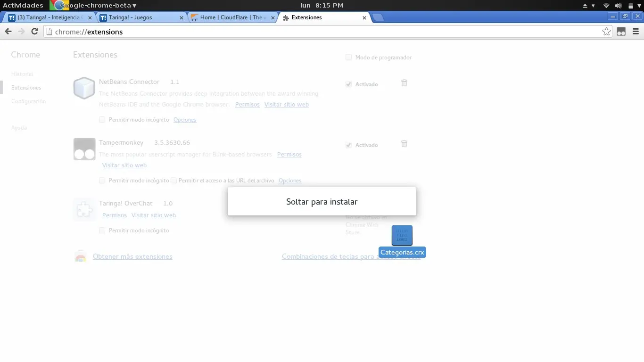Close the Taringa! - Inteligencia tab

[x=90, y=18]
